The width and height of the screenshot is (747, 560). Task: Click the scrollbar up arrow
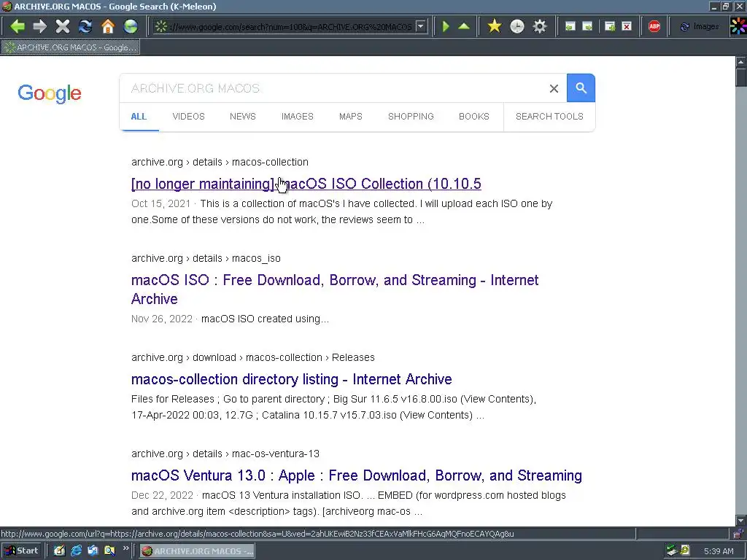pos(741,62)
